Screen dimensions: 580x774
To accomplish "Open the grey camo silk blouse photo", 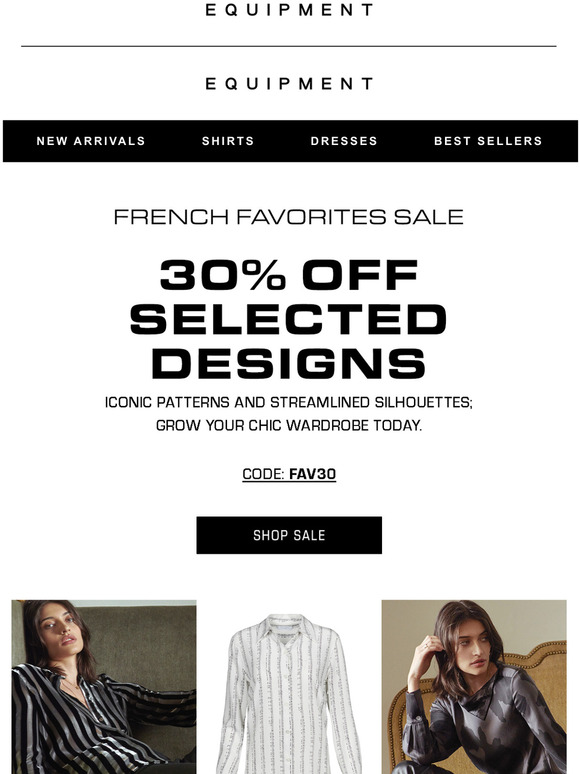I will [474, 687].
